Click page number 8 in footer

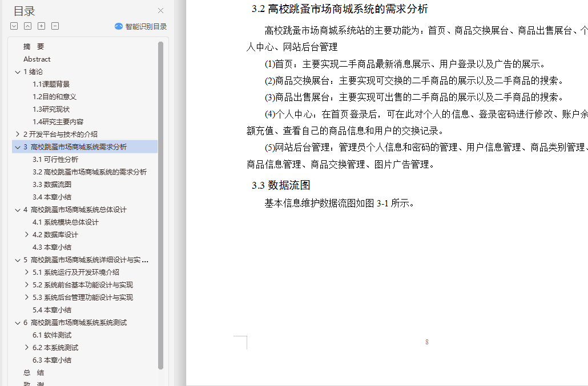(427, 342)
